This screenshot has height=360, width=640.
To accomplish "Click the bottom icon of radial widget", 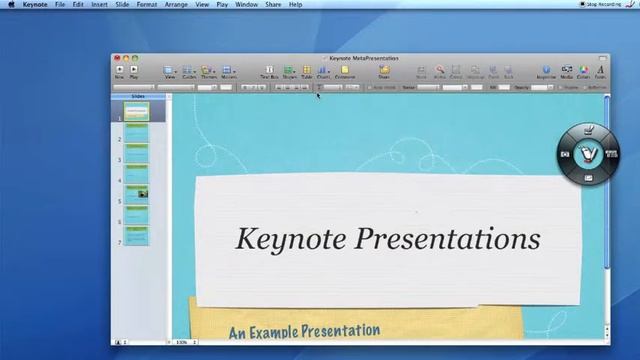I will tap(588, 178).
